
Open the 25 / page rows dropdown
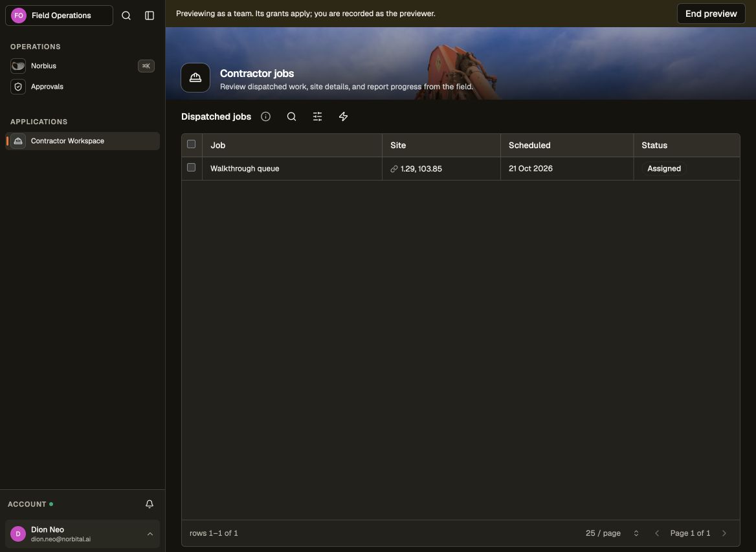pyautogui.click(x=612, y=533)
